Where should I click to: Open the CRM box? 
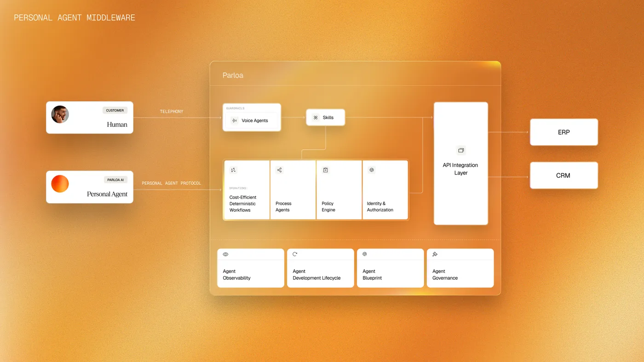click(x=564, y=175)
